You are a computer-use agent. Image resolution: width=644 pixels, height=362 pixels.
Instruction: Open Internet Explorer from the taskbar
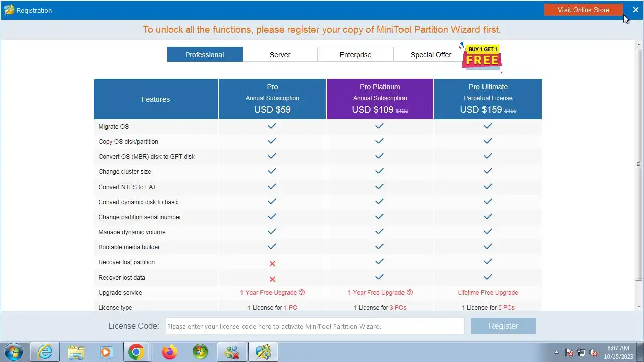click(x=45, y=352)
